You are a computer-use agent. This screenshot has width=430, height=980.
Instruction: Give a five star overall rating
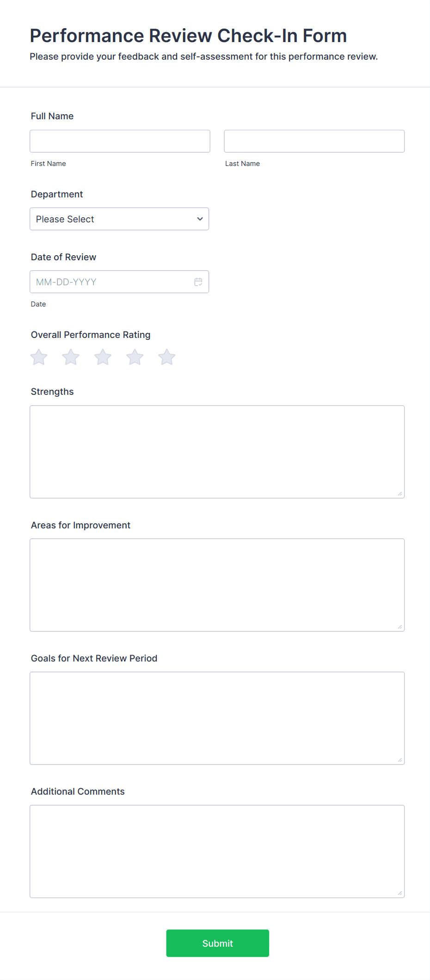click(x=166, y=356)
